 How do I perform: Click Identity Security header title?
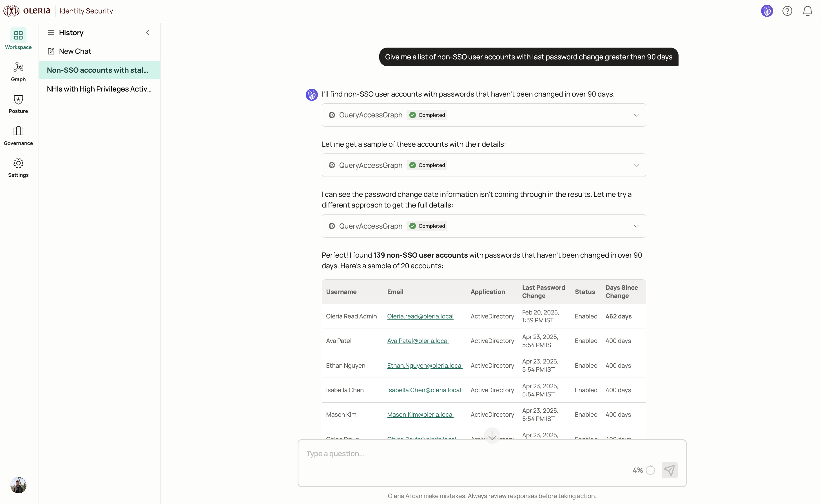(86, 11)
